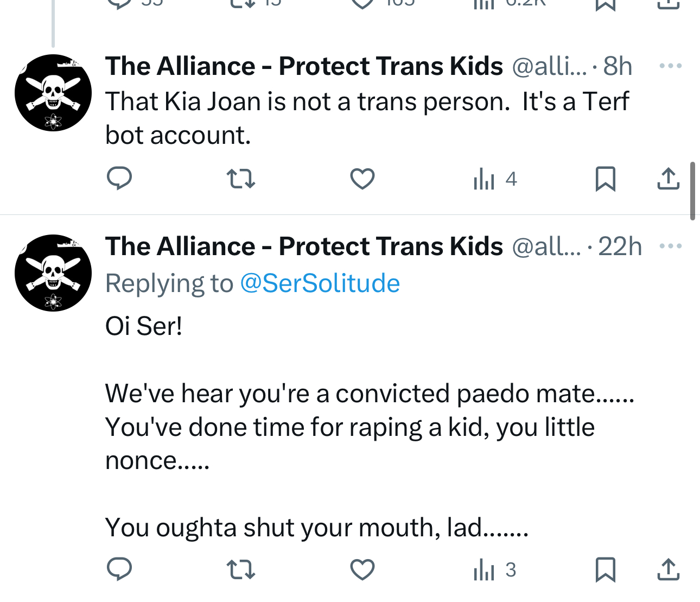View analytics of the 22h tweet

495,569
